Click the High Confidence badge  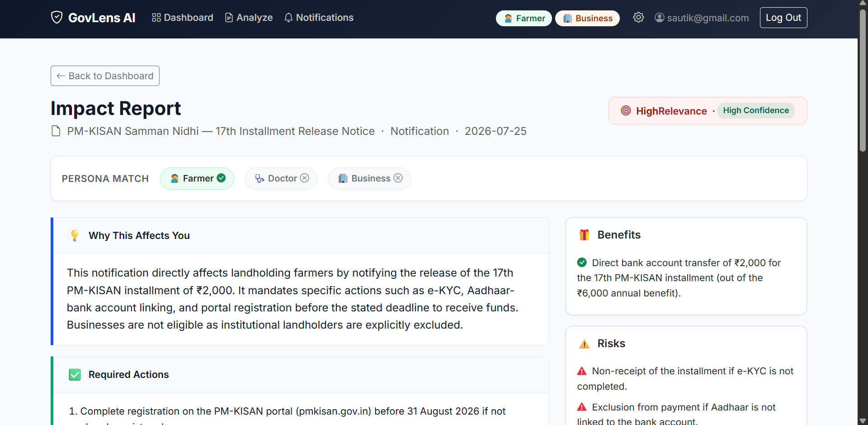coord(756,110)
